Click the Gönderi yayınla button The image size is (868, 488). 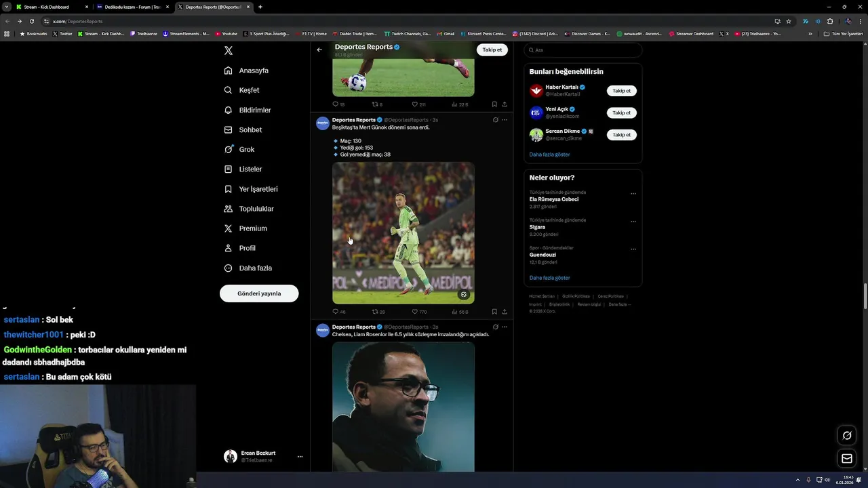[x=259, y=293]
